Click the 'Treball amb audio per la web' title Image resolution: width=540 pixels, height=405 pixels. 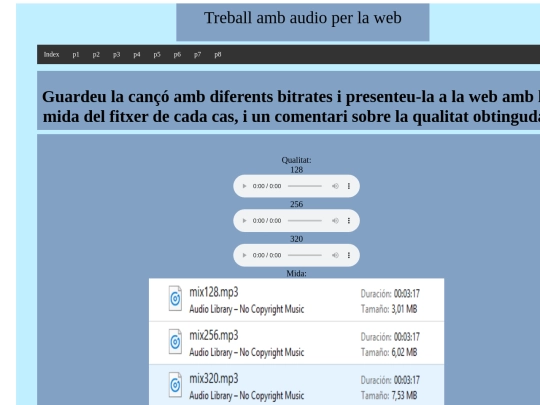tap(303, 18)
